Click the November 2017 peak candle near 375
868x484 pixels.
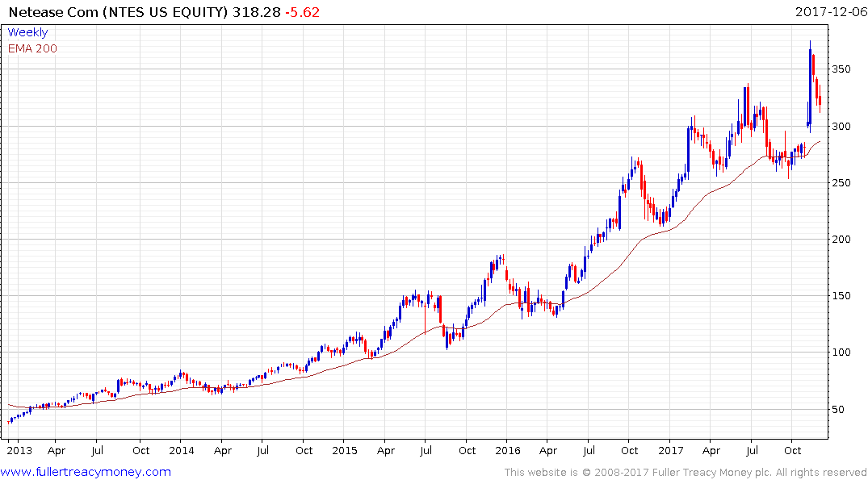(811, 86)
